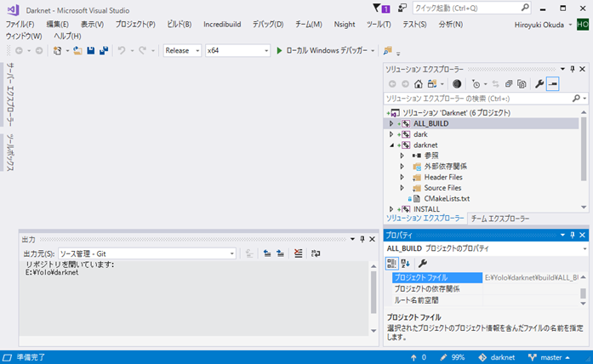The height and width of the screenshot is (364, 593).
Task: Open the サーバー エクスプローラー side tab
Action: tap(10, 94)
